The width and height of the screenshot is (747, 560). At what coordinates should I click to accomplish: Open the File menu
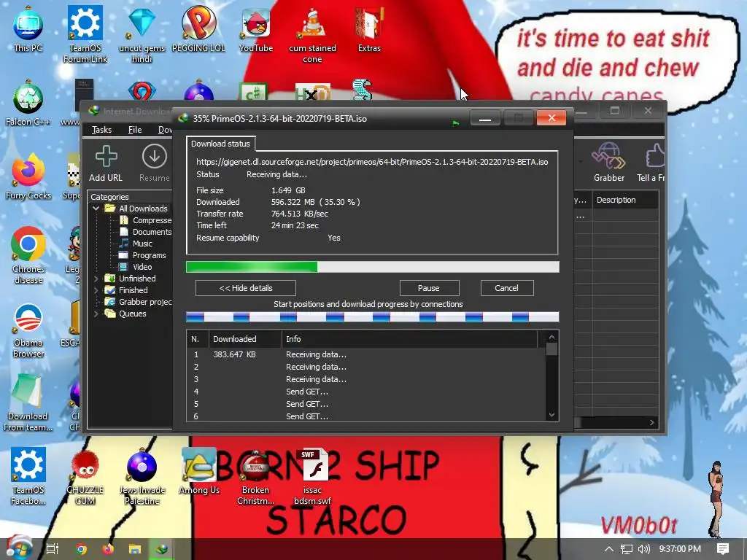point(135,130)
